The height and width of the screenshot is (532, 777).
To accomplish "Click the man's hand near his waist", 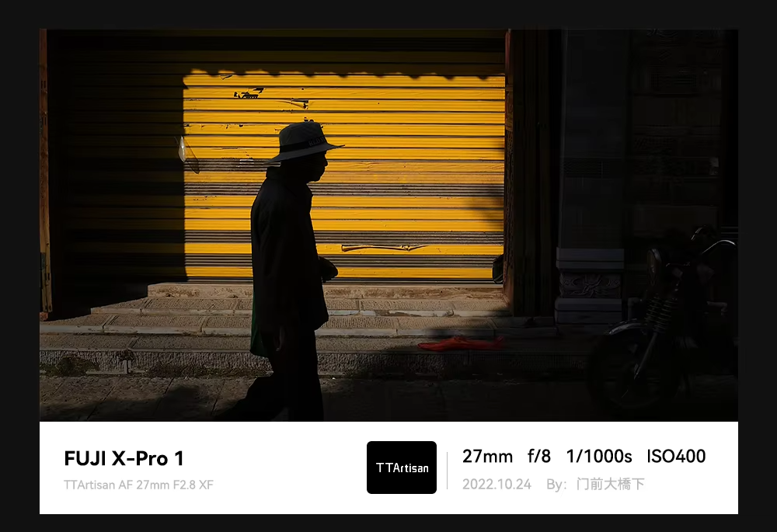I will (328, 269).
